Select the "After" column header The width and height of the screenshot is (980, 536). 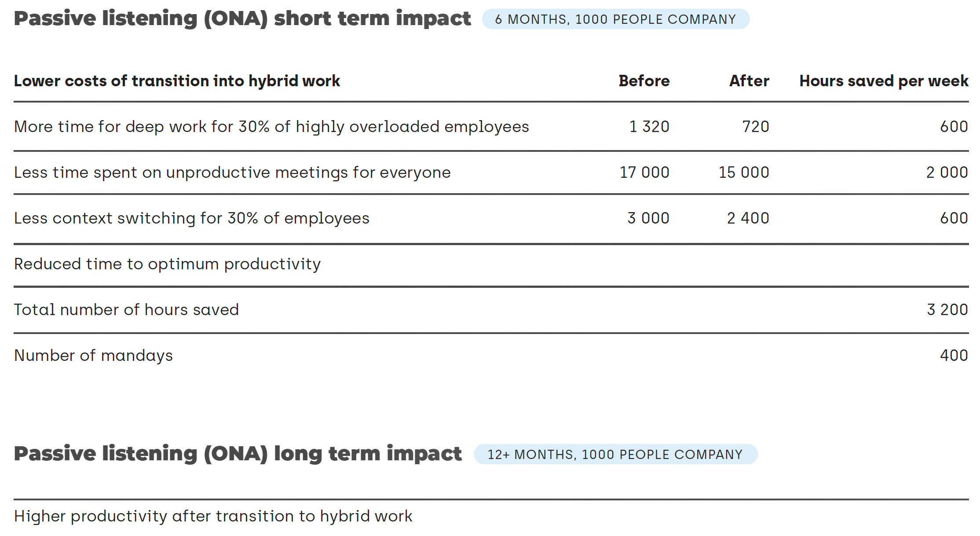[x=749, y=81]
